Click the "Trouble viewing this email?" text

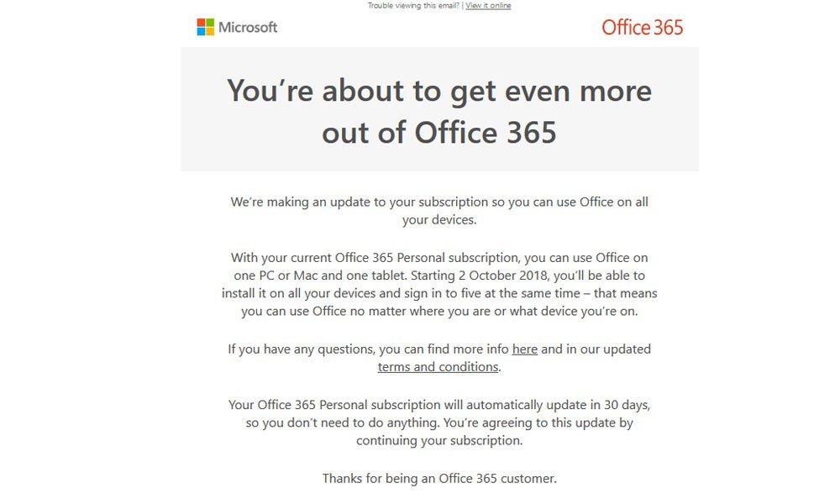413,6
